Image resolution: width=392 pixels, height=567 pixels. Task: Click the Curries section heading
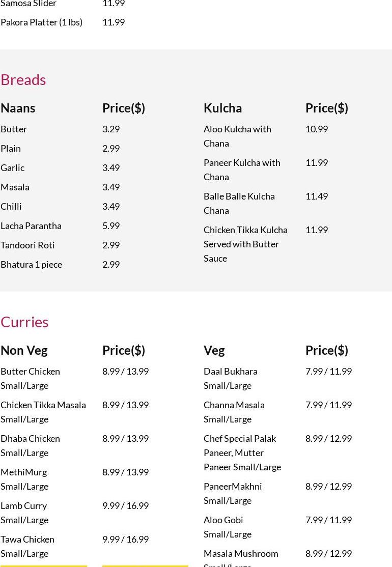pyautogui.click(x=24, y=322)
